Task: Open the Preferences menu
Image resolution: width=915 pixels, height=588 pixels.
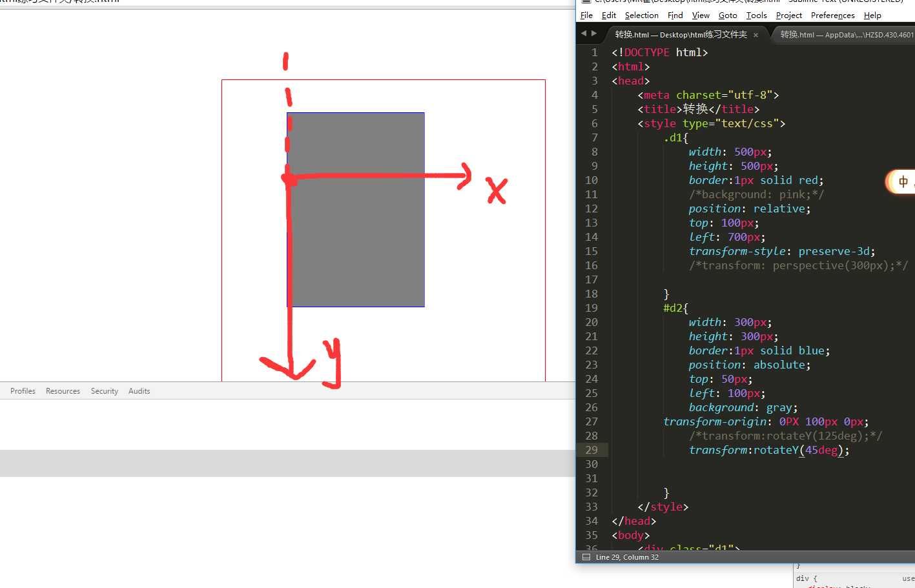Action: click(x=832, y=15)
